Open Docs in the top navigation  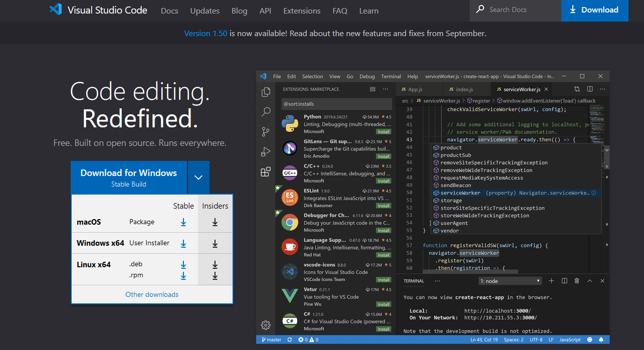click(169, 11)
